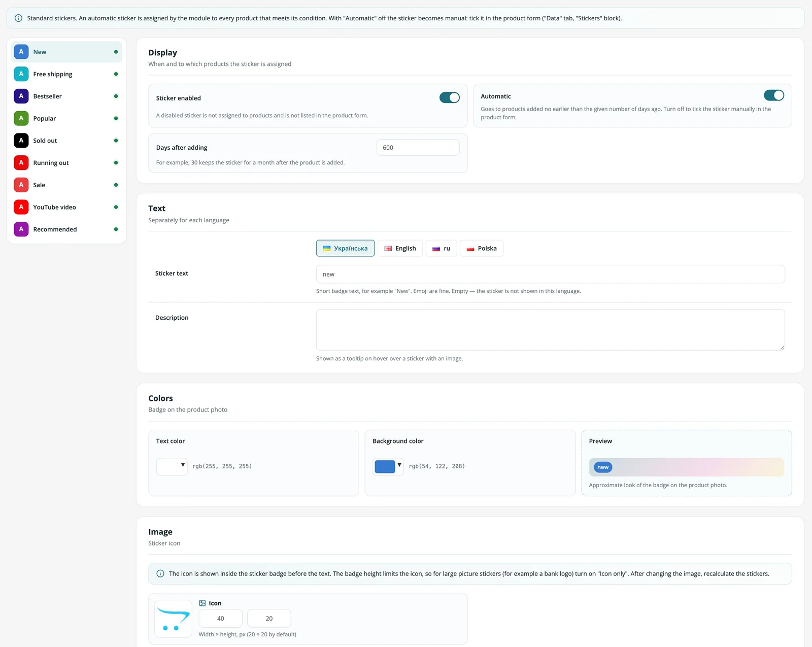Click the purple Recommended sticker icon

tap(21, 229)
